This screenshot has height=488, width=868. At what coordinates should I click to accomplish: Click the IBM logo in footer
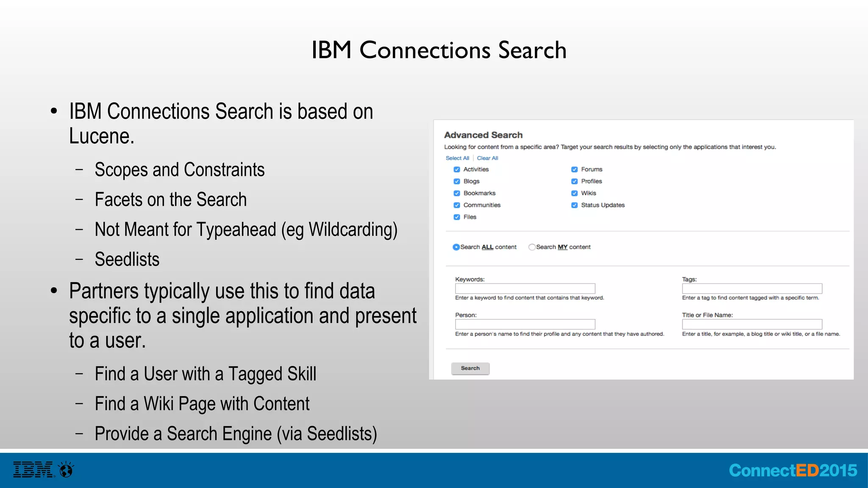click(33, 469)
